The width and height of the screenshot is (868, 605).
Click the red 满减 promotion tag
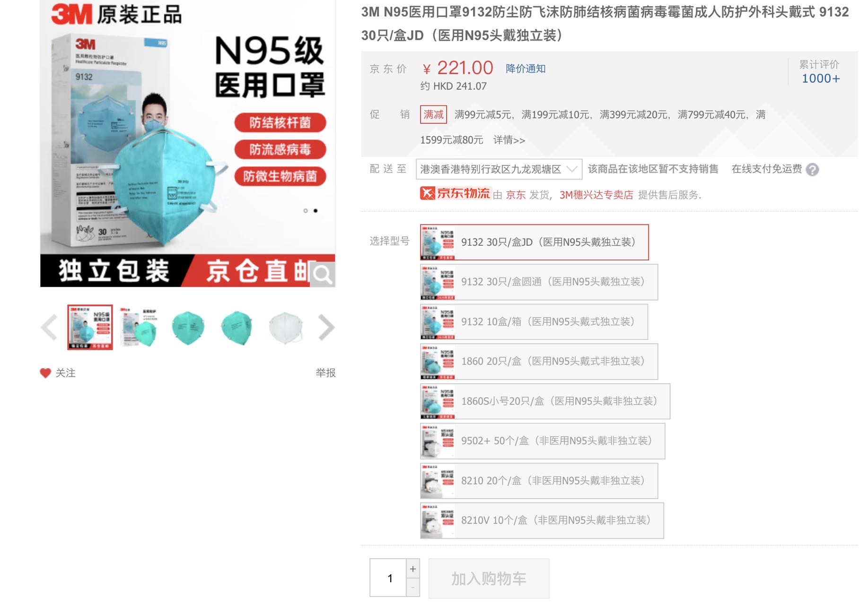(x=433, y=115)
